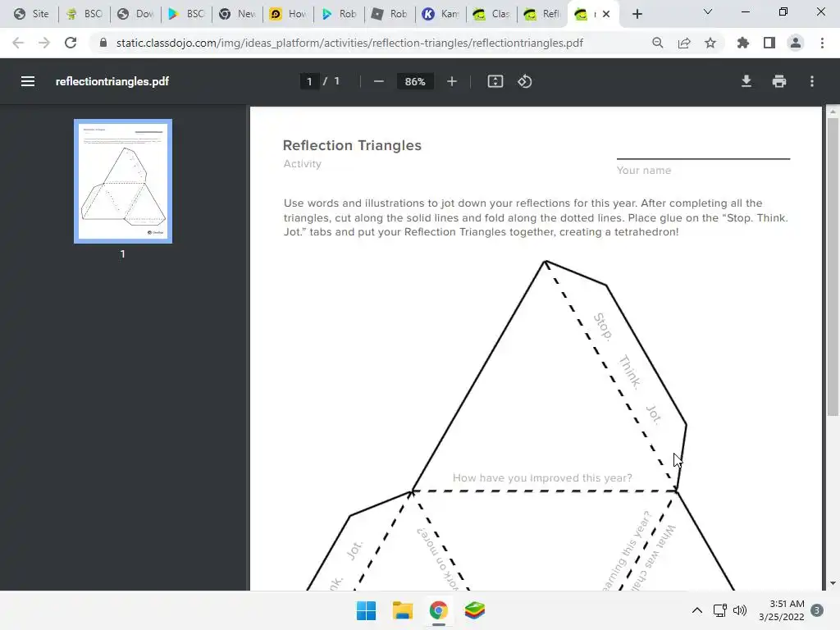Switch to the New tab
The image size is (840, 630).
click(x=238, y=14)
